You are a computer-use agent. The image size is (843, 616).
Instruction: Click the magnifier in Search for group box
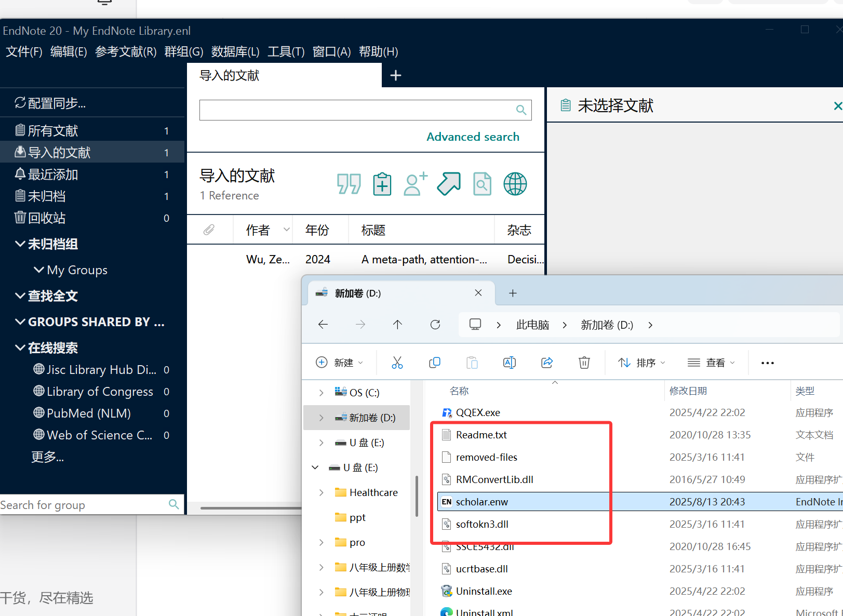point(173,504)
